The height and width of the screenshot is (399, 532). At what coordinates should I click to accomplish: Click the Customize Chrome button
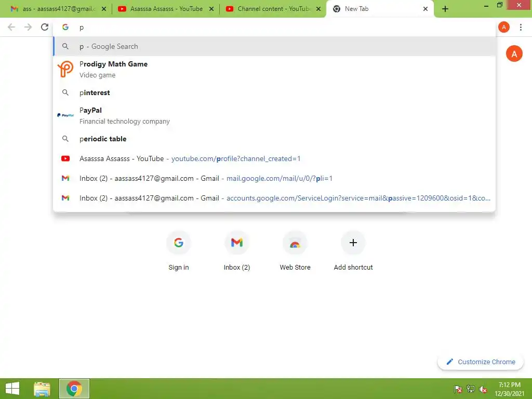[481, 362]
